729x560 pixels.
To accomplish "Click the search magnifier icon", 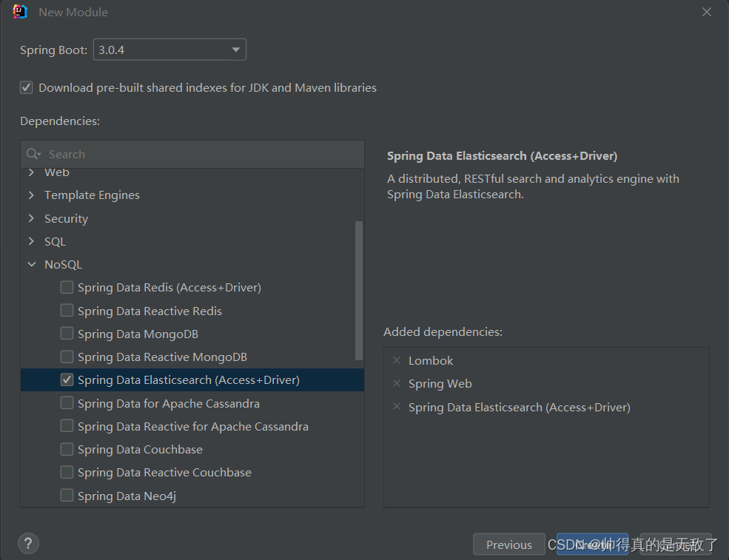I will pos(33,154).
